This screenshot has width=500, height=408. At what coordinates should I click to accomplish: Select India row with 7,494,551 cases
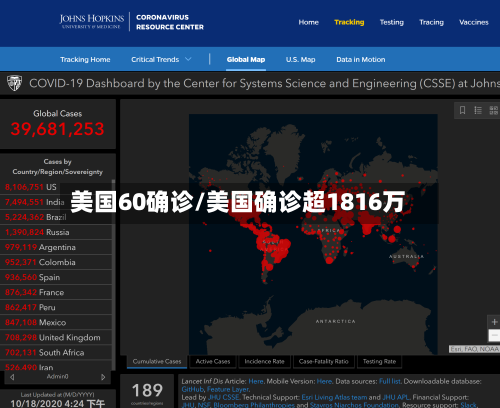[56, 202]
